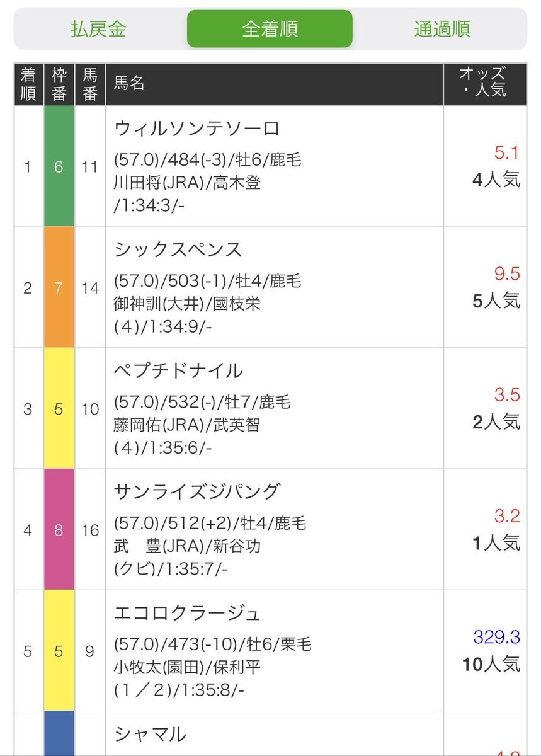
Task: Click jockey line 武 豊(JRA)/新谷功
Action: pyautogui.click(x=187, y=546)
